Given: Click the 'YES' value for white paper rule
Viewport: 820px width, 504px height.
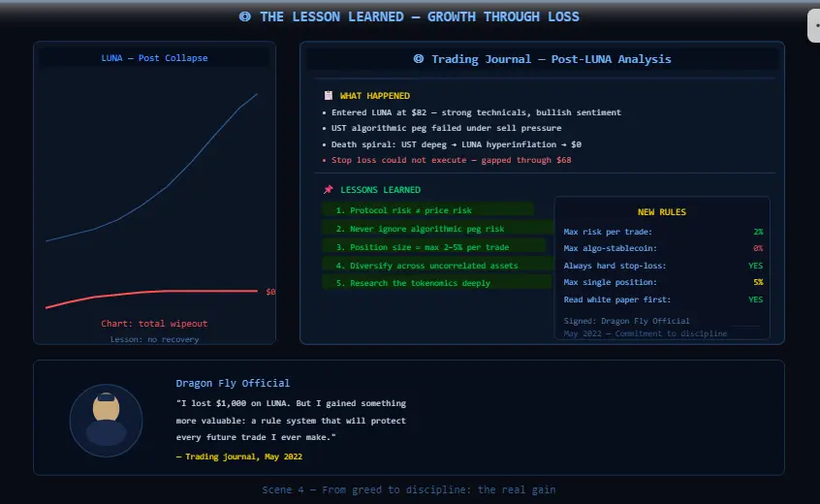Looking at the screenshot, I should (756, 299).
